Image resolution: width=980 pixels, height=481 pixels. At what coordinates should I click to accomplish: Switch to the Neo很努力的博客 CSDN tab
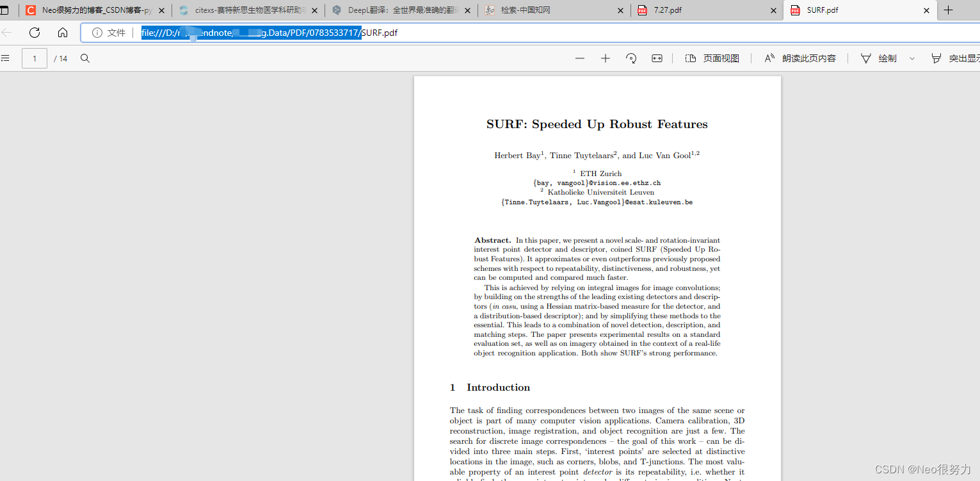tap(95, 10)
